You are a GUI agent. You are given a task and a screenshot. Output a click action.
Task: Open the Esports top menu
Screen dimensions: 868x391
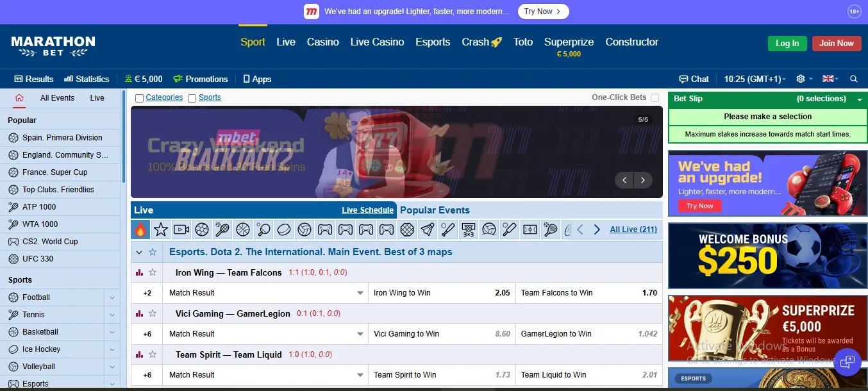pos(433,42)
